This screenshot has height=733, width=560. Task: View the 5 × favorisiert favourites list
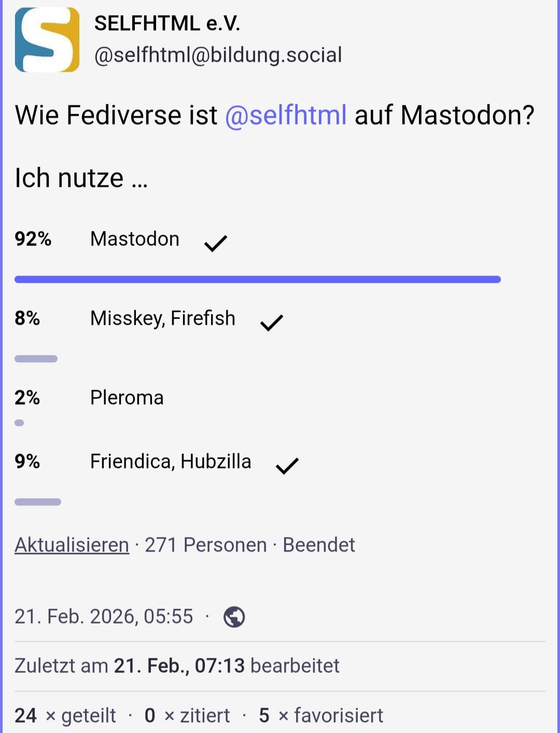321,715
